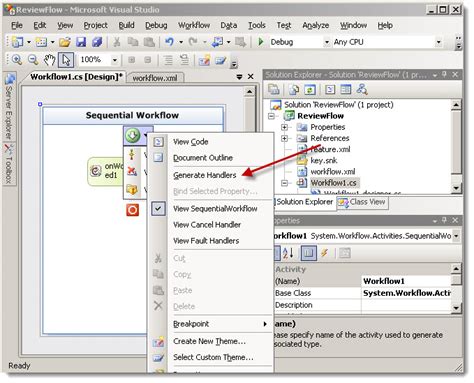474x383 pixels.
Task: Open the Workflow menu
Action: point(194,25)
